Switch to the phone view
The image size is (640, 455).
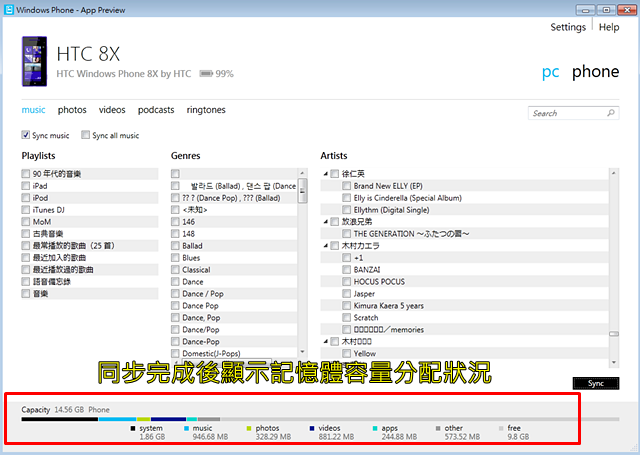coord(596,71)
